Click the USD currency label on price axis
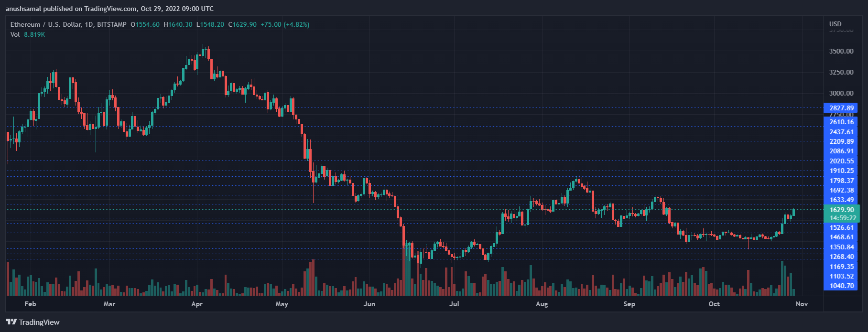Viewport: 868px width, 332px height. 835,24
